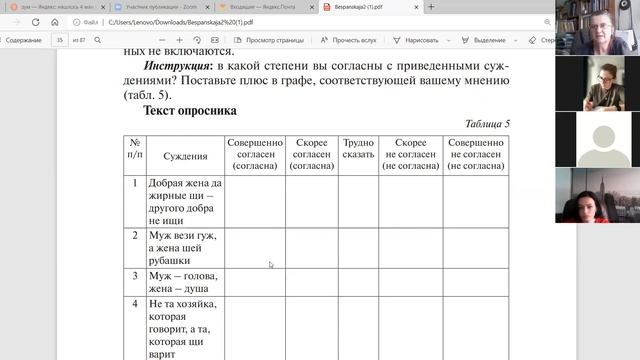640x360 pixels.
Task: Click the bottom participant video thumbnail
Action: pyautogui.click(x=598, y=196)
